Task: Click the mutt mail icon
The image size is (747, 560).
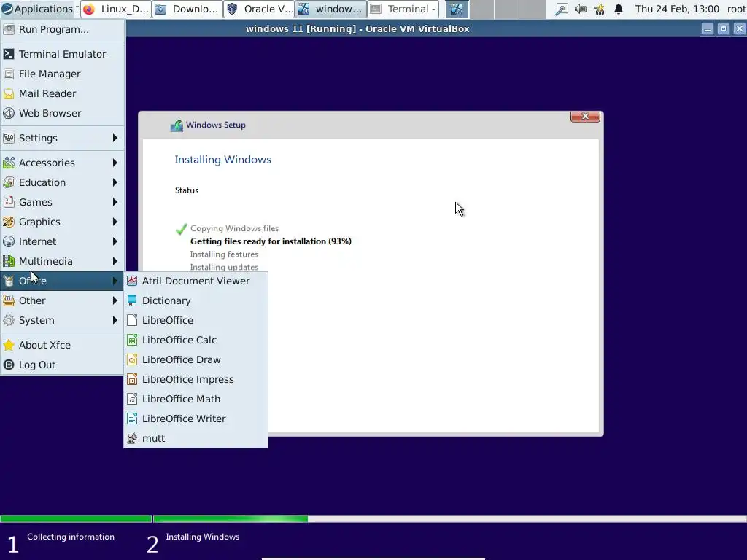Action: pyautogui.click(x=132, y=438)
